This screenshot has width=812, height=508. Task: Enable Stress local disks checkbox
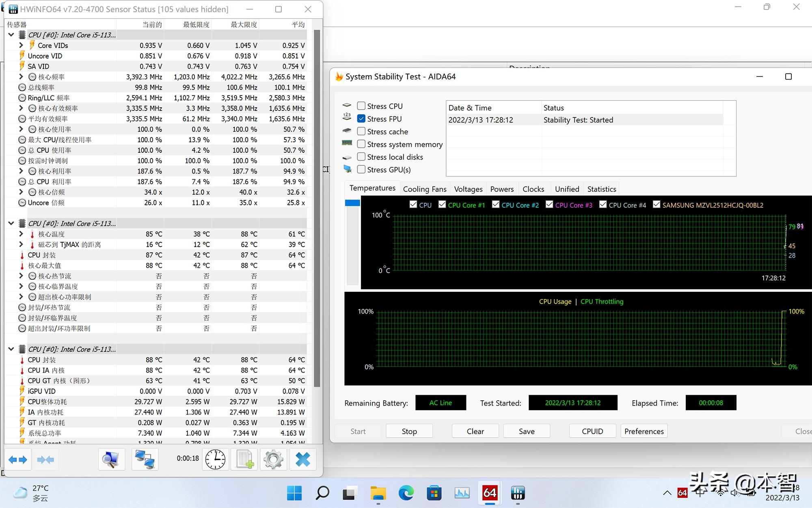[x=361, y=156]
